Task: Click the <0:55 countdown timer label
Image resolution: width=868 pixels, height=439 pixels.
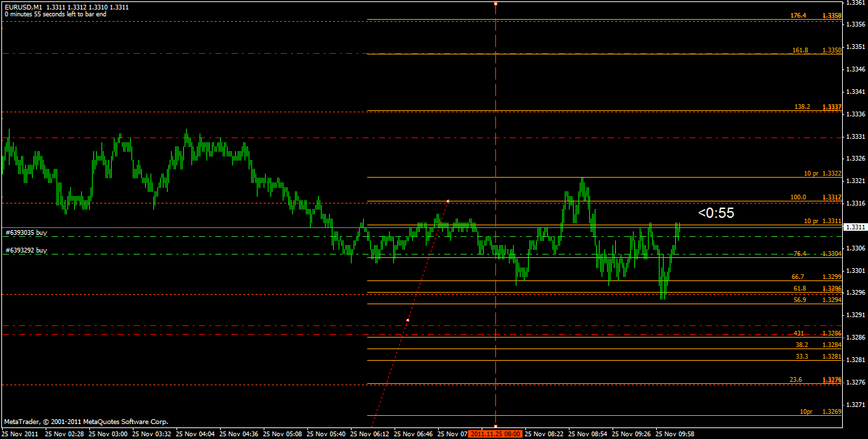Action: click(x=715, y=213)
